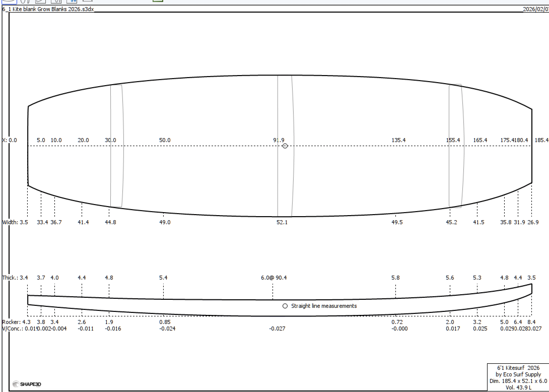Click the rocker value 0.72
Screen dimensions: 549x392
tap(397, 322)
